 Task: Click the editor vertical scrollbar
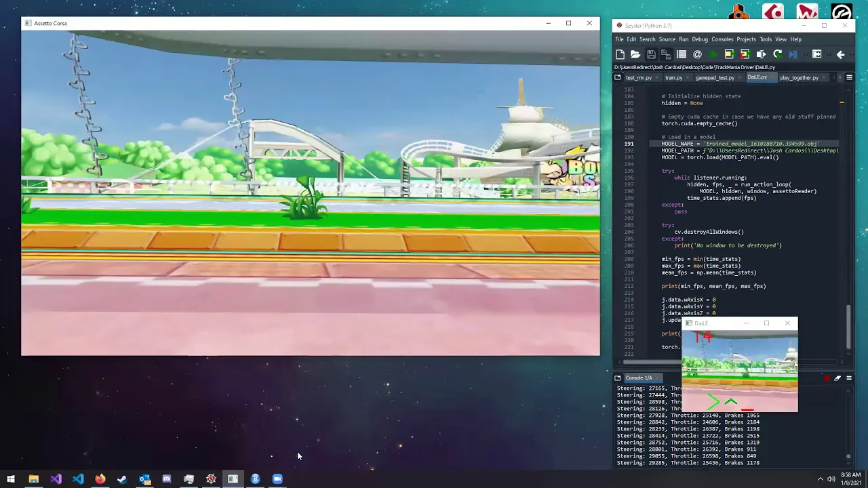click(x=848, y=328)
